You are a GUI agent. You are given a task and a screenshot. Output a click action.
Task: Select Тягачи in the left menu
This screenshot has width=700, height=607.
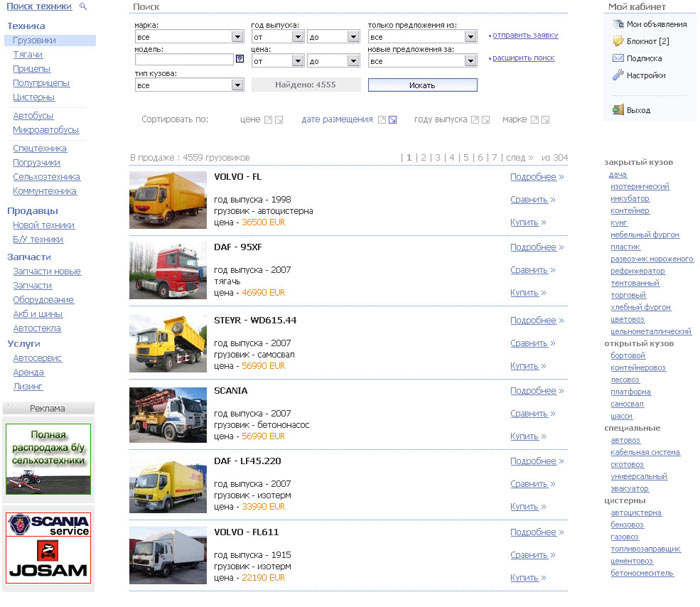pos(28,55)
